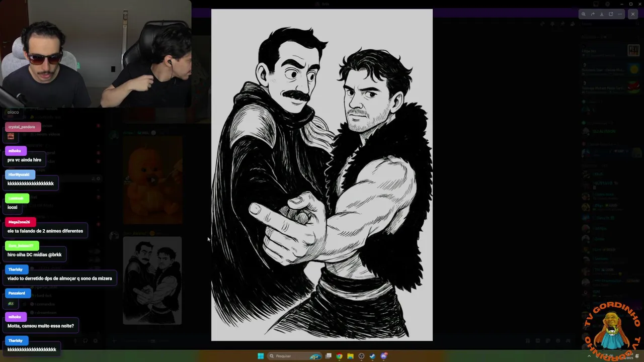This screenshot has height=362, width=644.
Task: Open Steam from the taskbar
Action: pyautogui.click(x=372, y=356)
